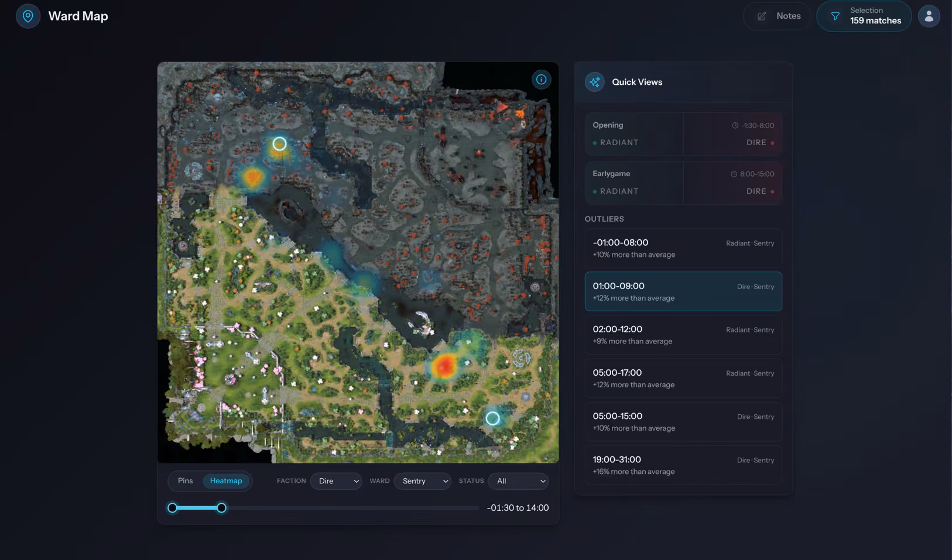Click the map info icon
Viewport: 952px width, 560px height.
541,80
